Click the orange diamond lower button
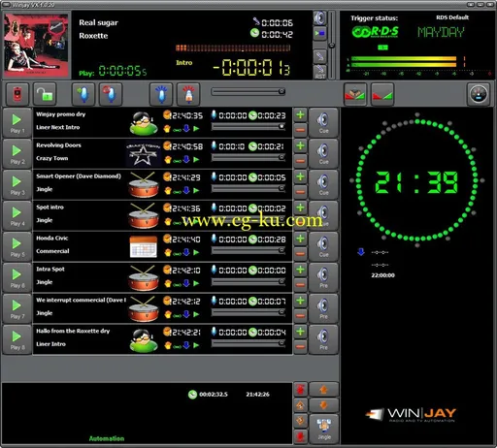The image size is (497, 448). point(300,421)
